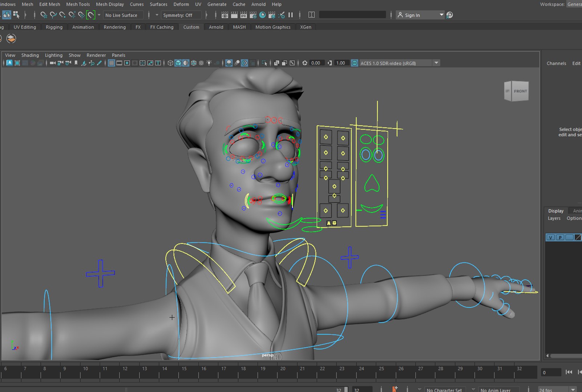Viewport: 582px width, 392px height.
Task: Click the Select Camera icon
Action: tap(53, 63)
